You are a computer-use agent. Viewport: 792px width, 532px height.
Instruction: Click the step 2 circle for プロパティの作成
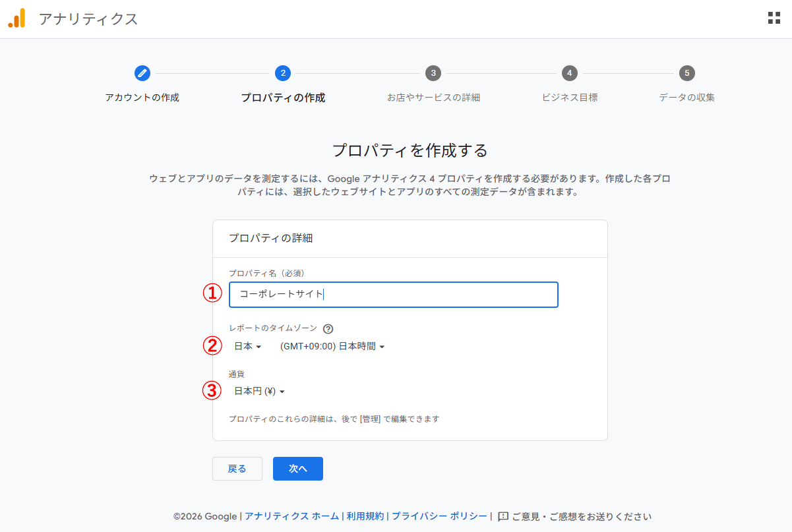pyautogui.click(x=284, y=73)
